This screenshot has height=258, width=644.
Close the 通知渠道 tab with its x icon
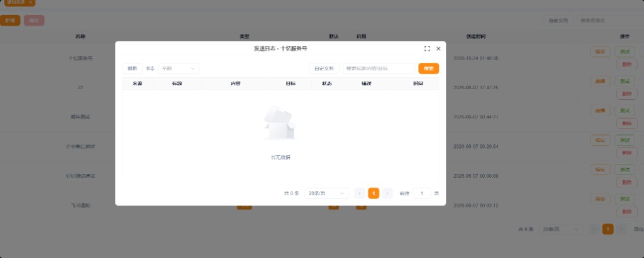[30, 2]
